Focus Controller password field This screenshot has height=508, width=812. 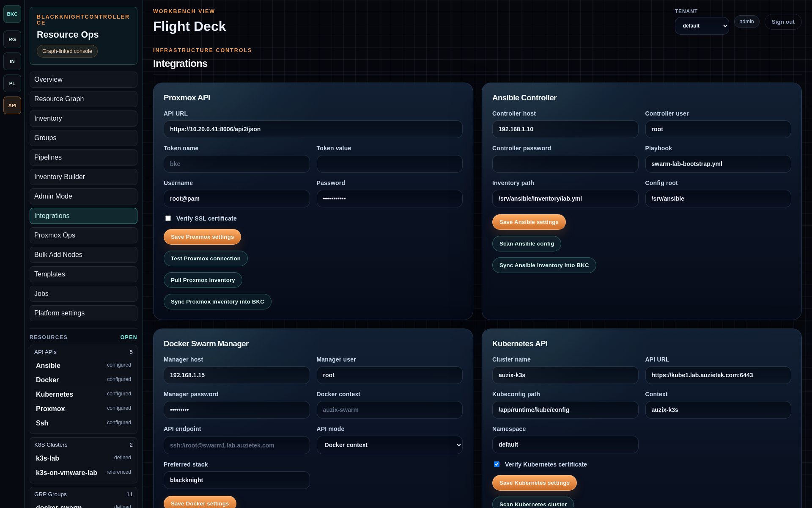tap(565, 164)
